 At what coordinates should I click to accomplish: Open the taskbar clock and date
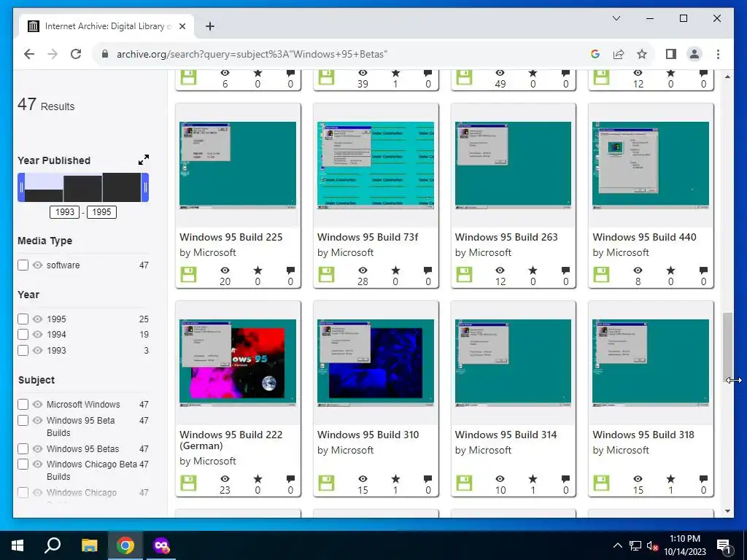click(x=684, y=545)
